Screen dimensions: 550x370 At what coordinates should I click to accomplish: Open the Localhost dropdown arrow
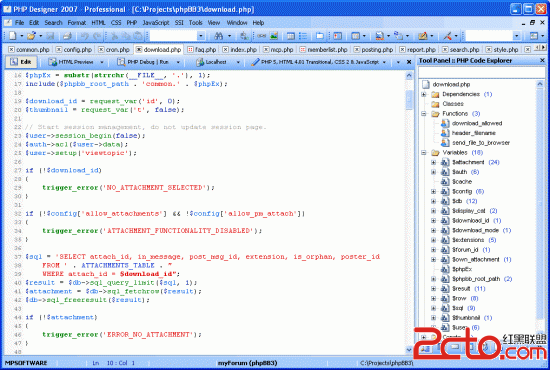point(238,62)
